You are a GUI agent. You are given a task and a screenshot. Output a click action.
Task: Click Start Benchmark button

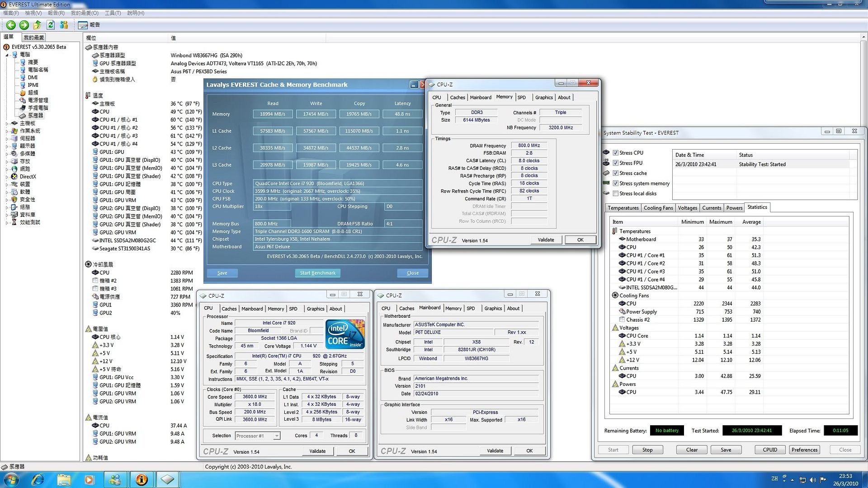click(318, 273)
